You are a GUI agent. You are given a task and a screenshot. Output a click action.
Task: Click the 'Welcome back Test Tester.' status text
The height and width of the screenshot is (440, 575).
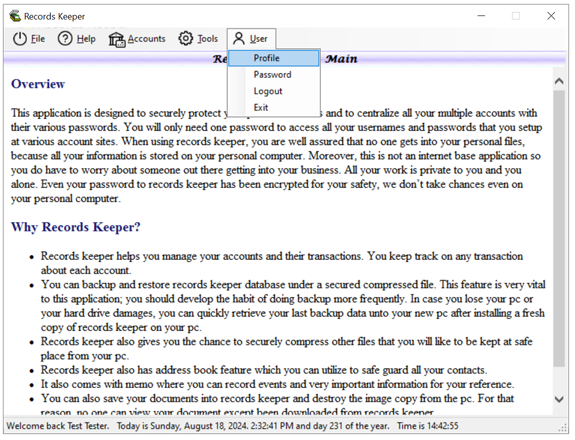[x=58, y=426]
